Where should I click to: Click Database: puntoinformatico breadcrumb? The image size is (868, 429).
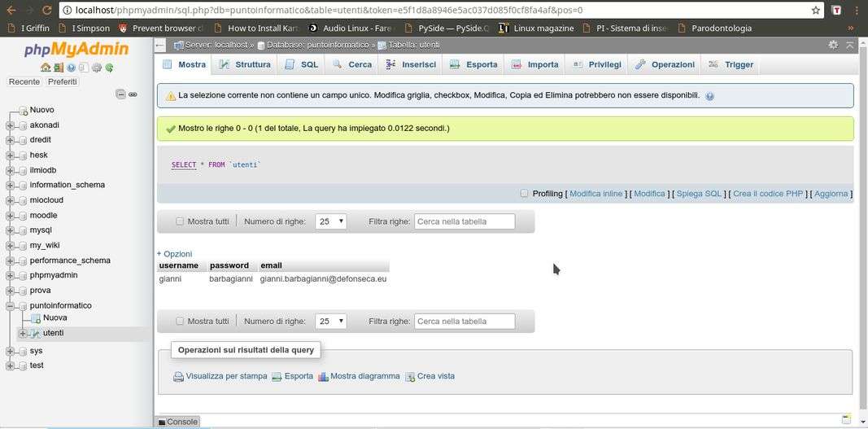tap(316, 45)
